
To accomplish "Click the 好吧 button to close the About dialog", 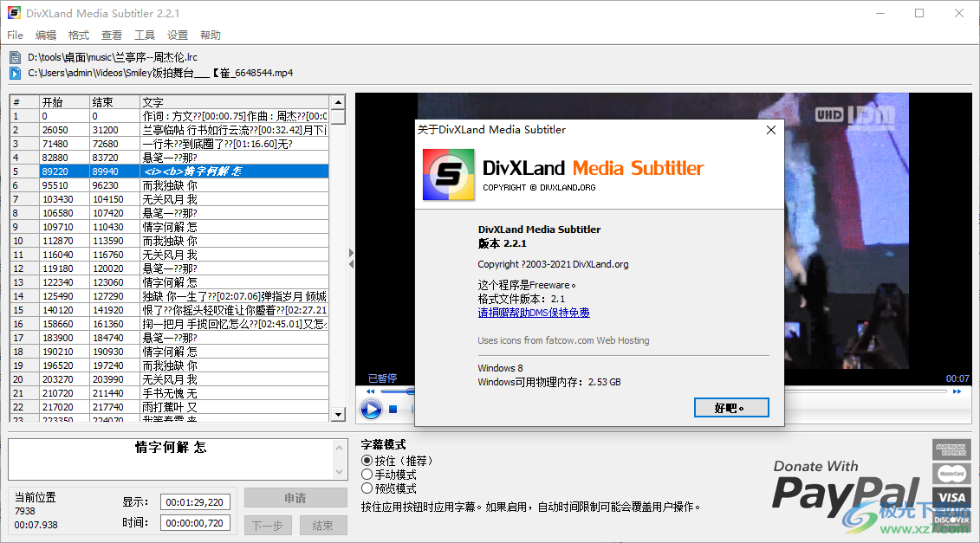I will [730, 407].
